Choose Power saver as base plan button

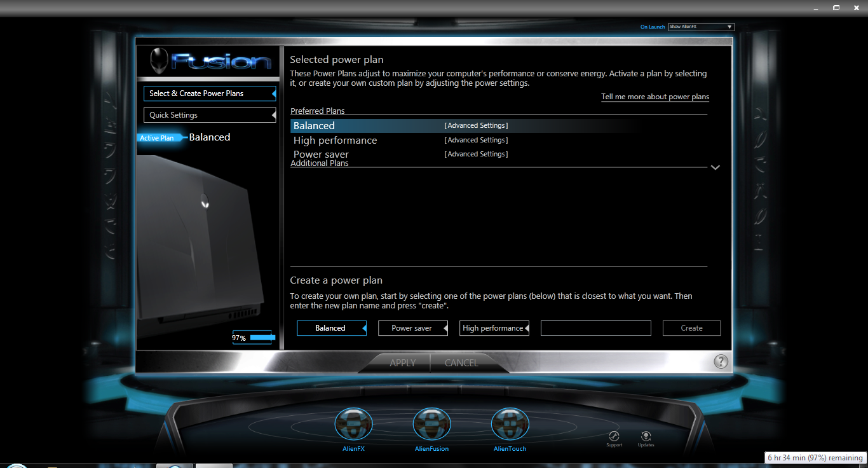(413, 328)
